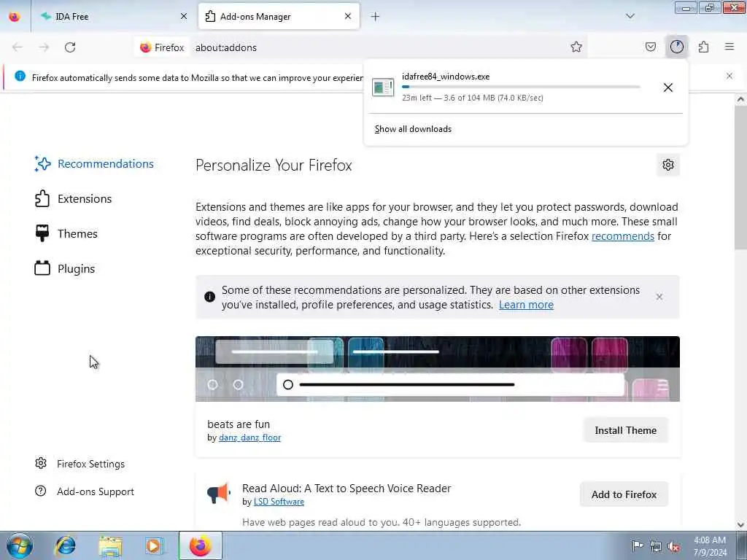The height and width of the screenshot is (560, 747).
Task: Show all downloads
Action: (x=413, y=129)
